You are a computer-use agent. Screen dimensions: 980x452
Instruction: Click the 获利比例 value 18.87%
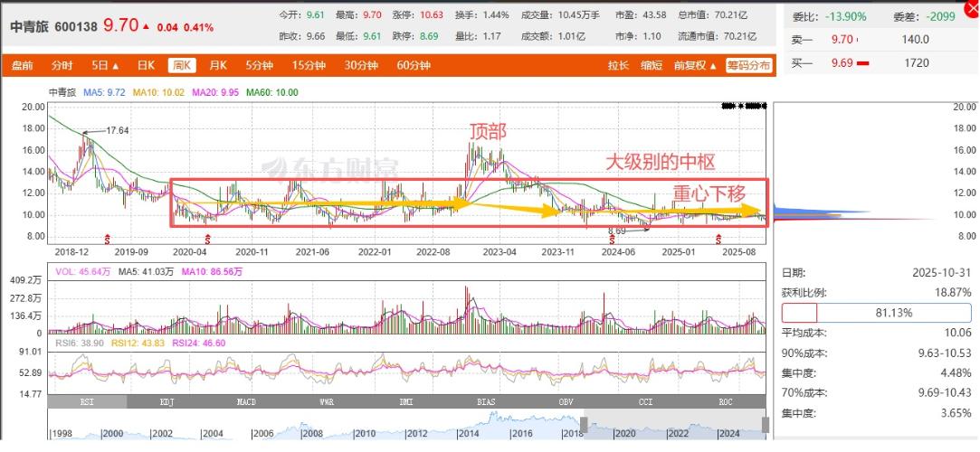953,293
